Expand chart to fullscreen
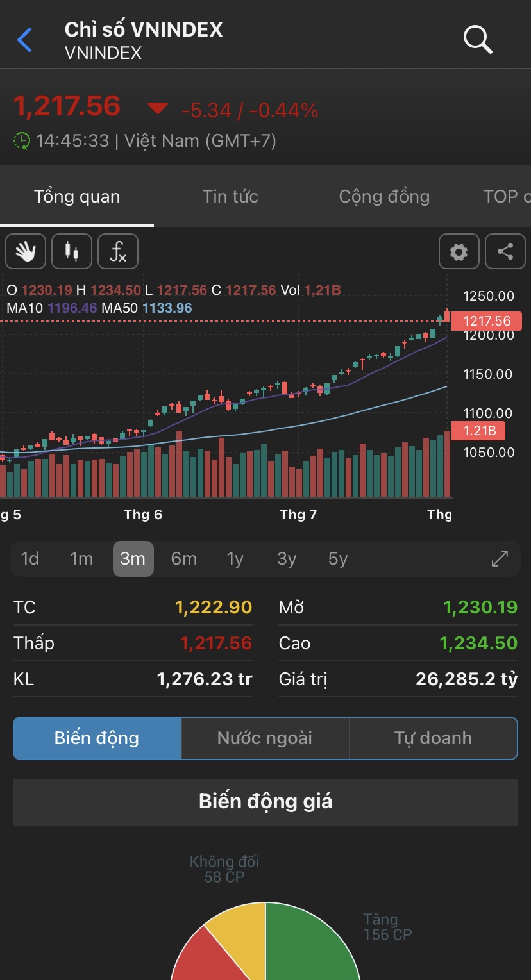 tap(500, 559)
